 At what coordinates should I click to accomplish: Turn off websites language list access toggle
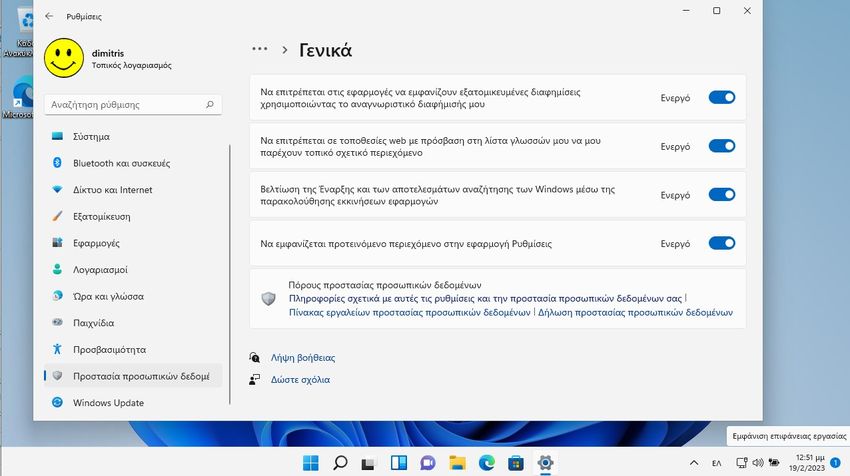coord(722,146)
